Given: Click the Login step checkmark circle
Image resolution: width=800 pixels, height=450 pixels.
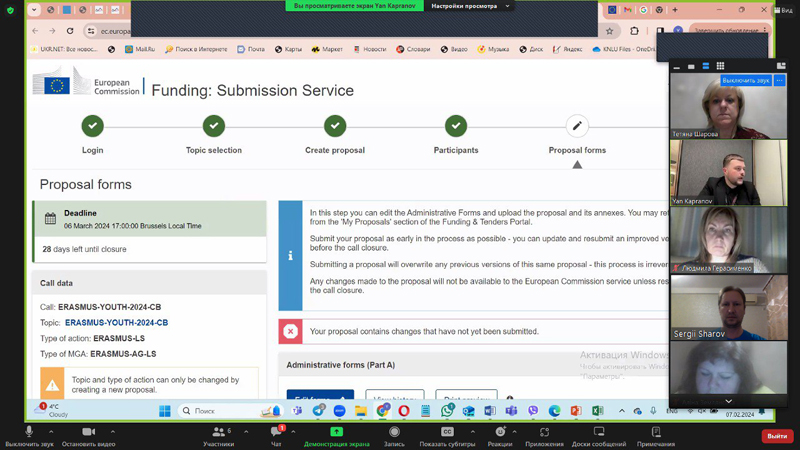Looking at the screenshot, I should [x=92, y=126].
